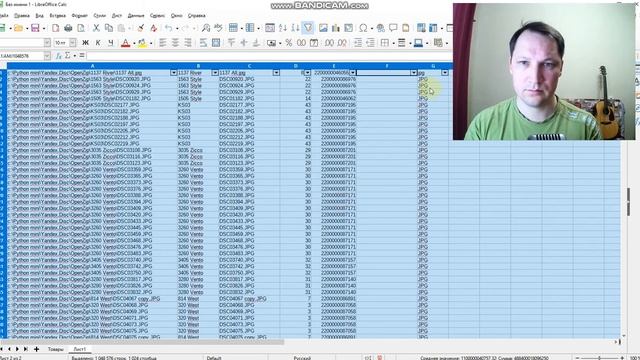Toggle Italic (К) formatting
640x360 pixels.
click(x=98, y=42)
